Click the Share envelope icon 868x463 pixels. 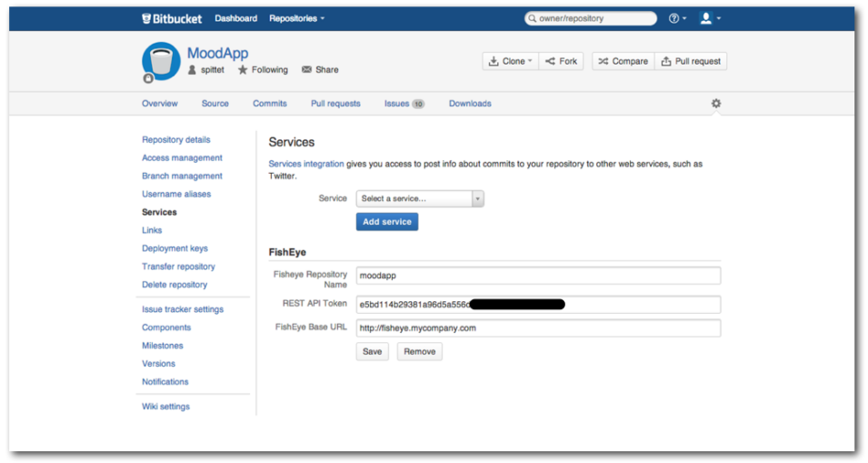click(306, 69)
